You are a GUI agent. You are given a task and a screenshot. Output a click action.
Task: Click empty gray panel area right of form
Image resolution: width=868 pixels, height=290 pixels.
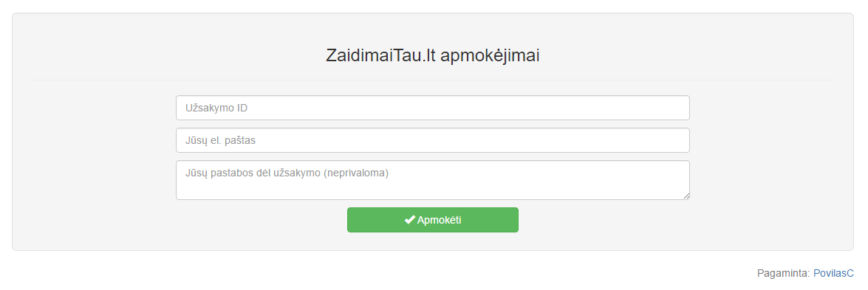coord(770,166)
